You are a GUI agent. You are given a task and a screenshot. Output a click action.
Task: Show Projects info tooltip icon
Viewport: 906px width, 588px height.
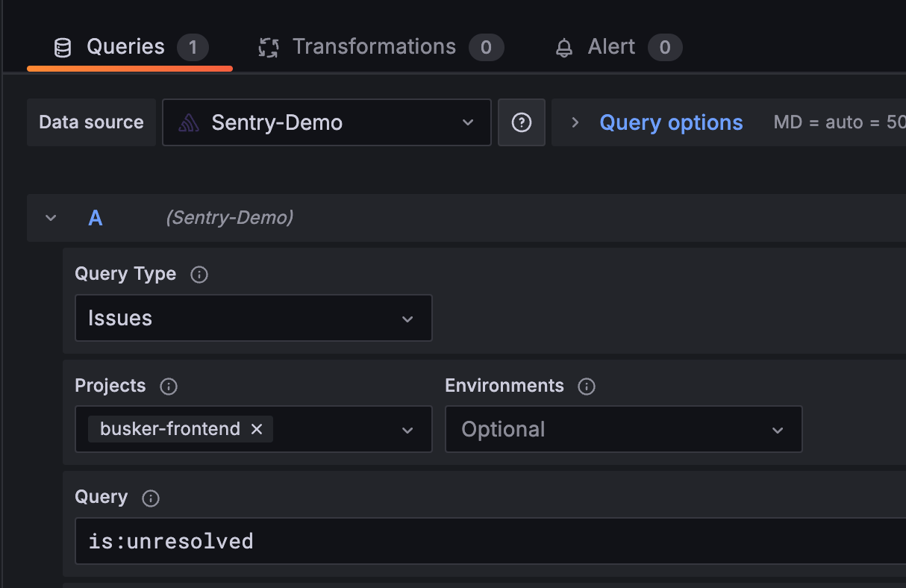(169, 387)
